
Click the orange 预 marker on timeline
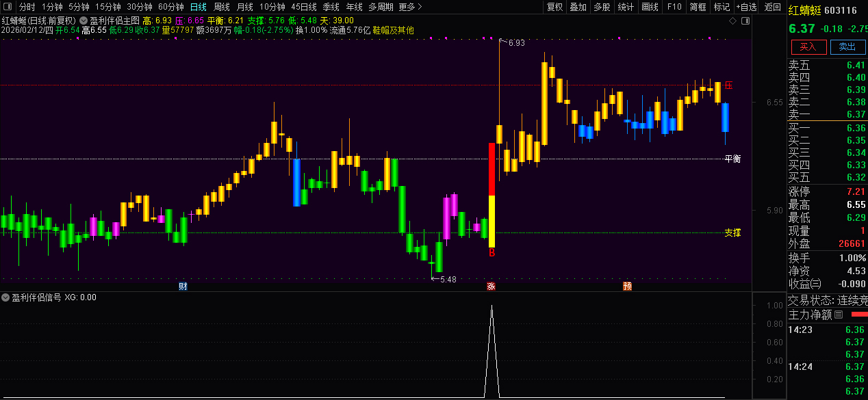pos(627,286)
